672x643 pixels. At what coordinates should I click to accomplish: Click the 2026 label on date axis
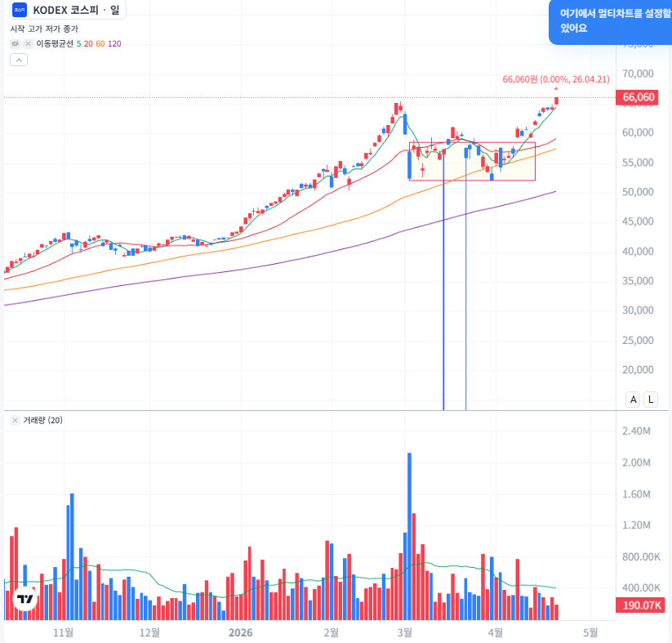240,632
